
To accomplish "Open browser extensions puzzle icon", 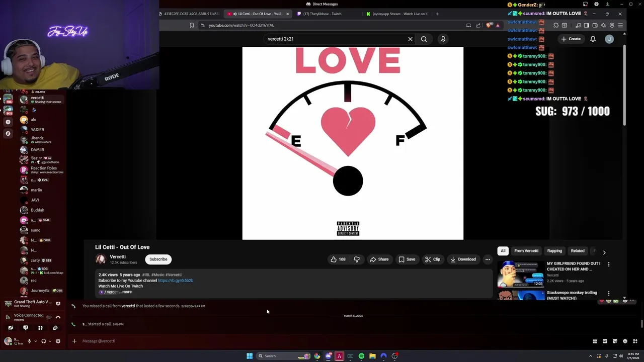I will click(556, 25).
